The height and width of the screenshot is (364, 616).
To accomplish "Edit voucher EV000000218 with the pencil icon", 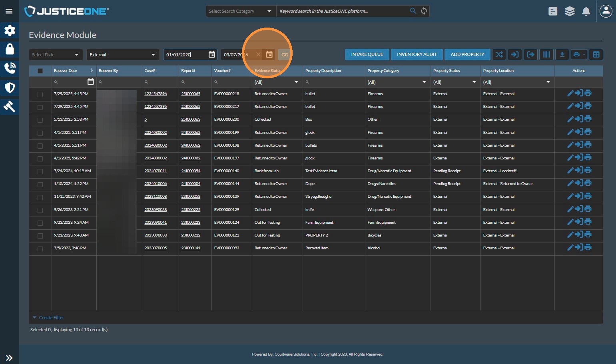I will click(570, 93).
